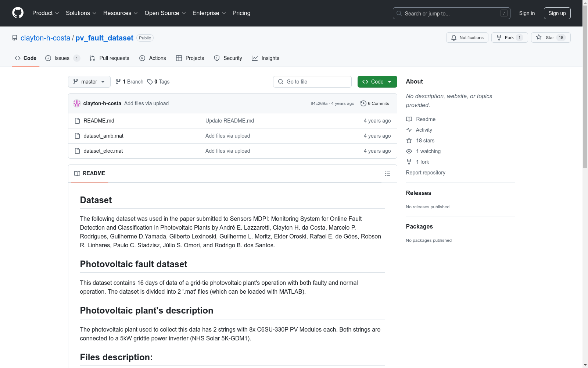Click the fork icon beside 1 fork
Screen dimensions: 588x368
click(x=409, y=162)
